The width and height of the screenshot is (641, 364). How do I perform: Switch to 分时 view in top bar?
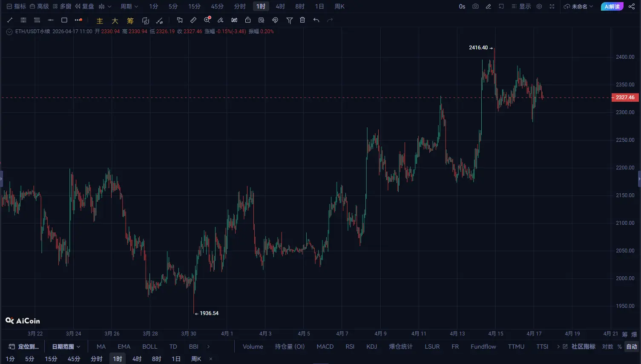[x=240, y=6]
